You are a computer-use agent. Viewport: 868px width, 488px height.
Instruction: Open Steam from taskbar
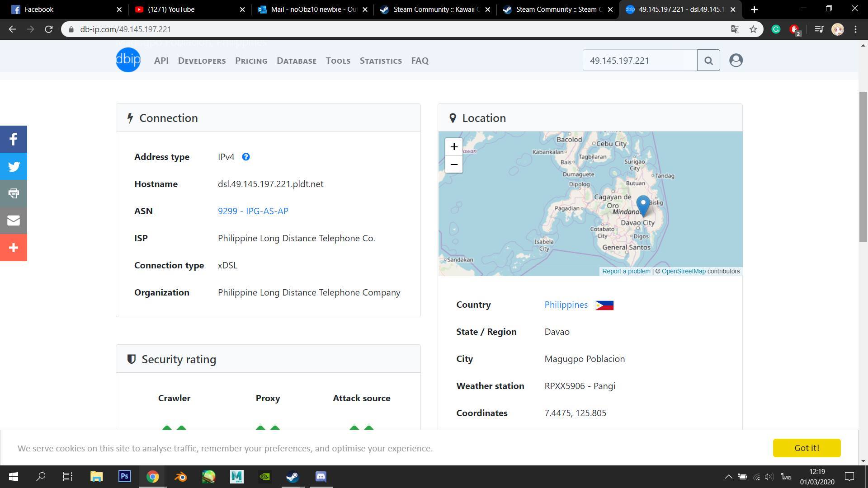pos(292,476)
